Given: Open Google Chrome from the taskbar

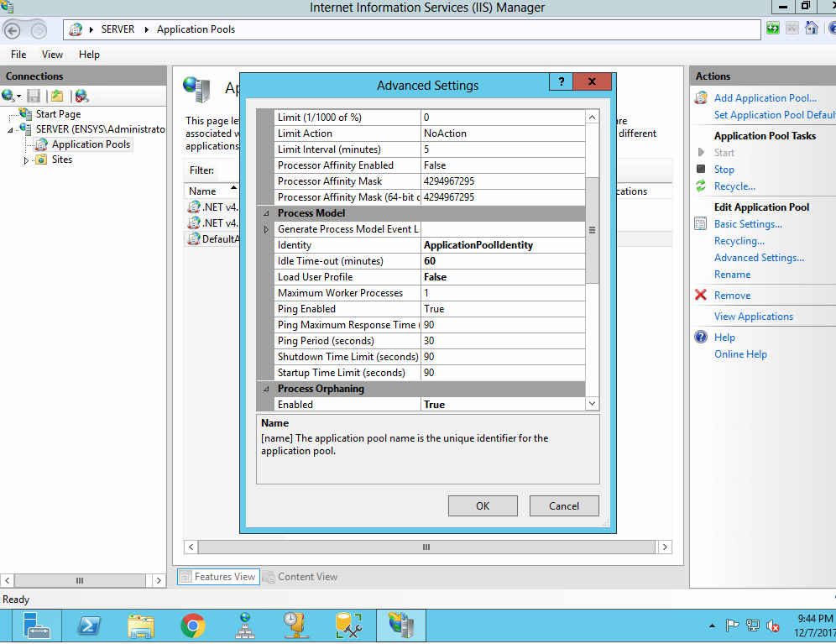Looking at the screenshot, I should tap(192, 625).
